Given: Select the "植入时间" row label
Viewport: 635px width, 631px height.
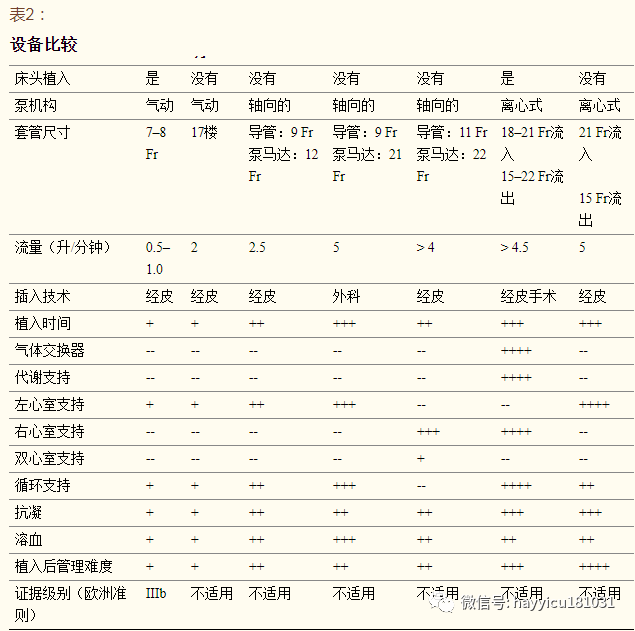Looking at the screenshot, I should pos(43,324).
